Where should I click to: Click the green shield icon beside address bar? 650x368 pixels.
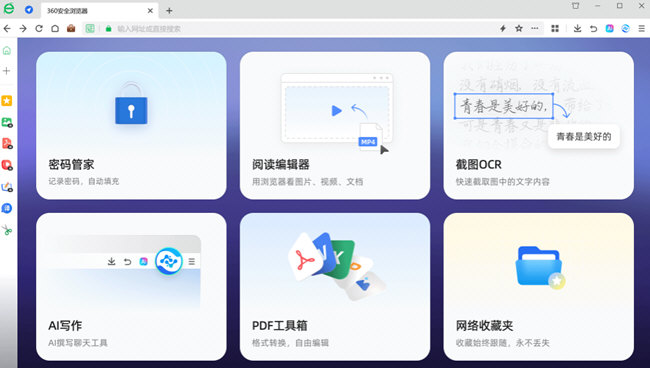pos(90,28)
